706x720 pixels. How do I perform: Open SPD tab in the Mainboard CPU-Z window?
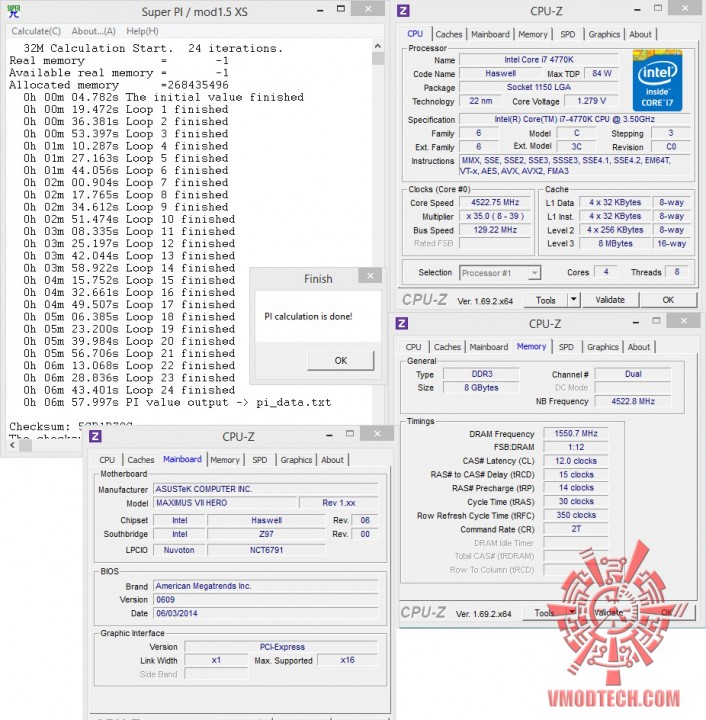click(x=259, y=460)
